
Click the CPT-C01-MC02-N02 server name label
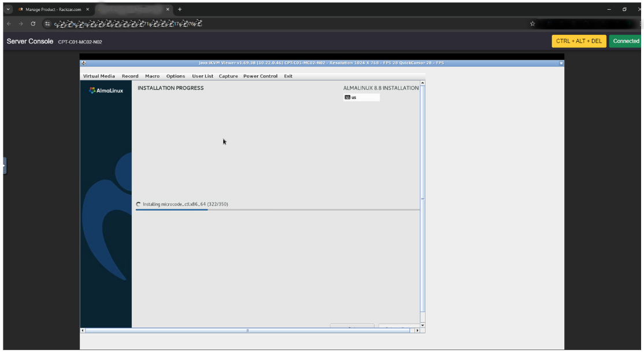tap(80, 42)
